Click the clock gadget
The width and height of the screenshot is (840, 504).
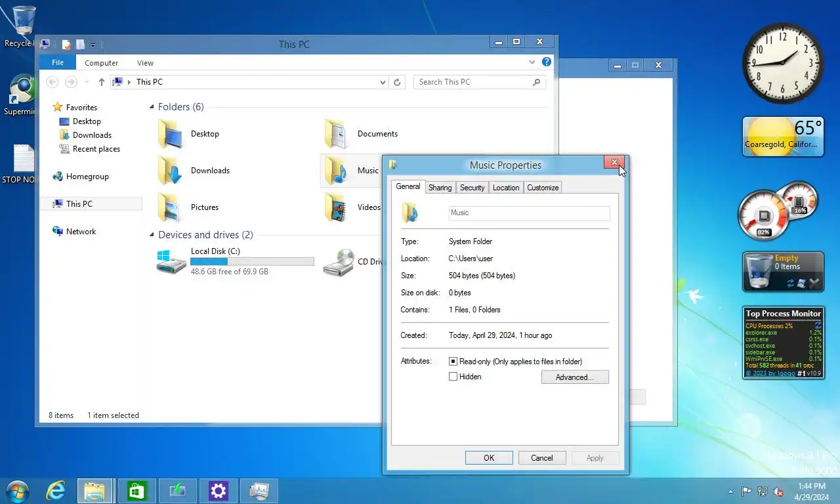[783, 63]
